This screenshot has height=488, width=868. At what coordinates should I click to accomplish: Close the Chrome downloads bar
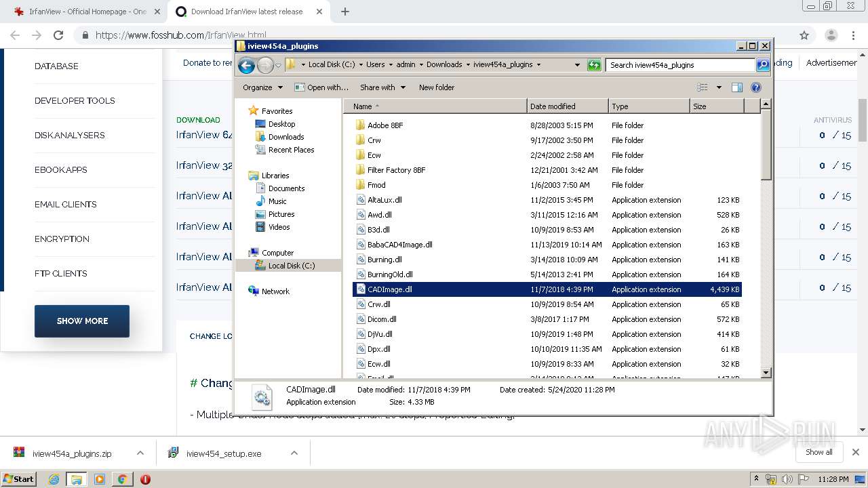[855, 452]
